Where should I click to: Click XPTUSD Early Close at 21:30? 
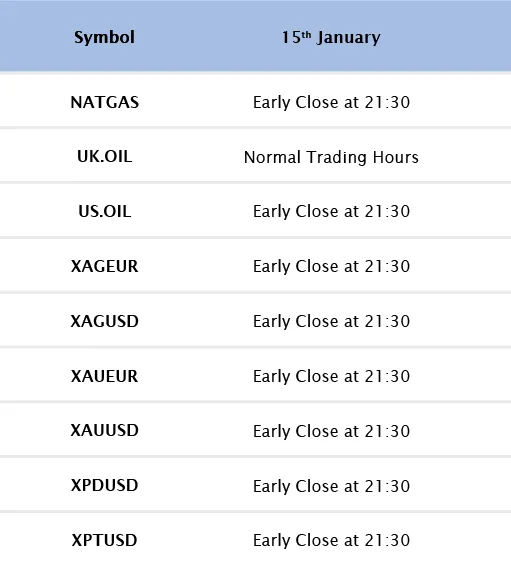tap(332, 540)
